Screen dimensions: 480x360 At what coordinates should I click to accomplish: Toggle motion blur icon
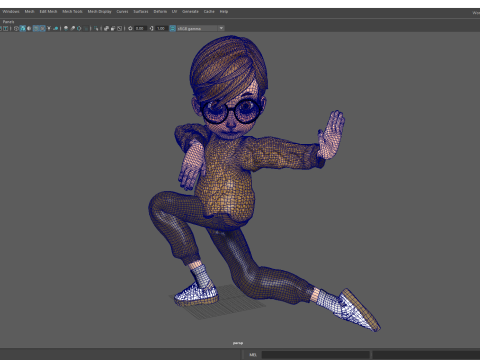pos(73,29)
